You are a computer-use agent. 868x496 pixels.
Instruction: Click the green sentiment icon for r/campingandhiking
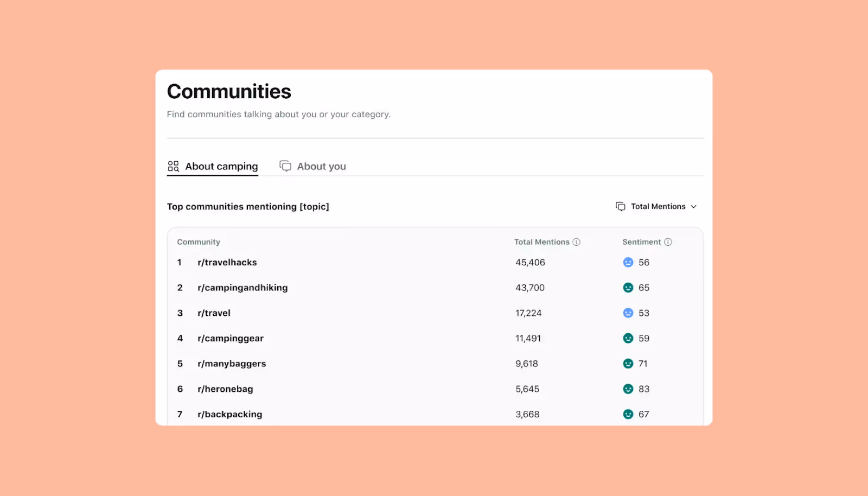628,288
